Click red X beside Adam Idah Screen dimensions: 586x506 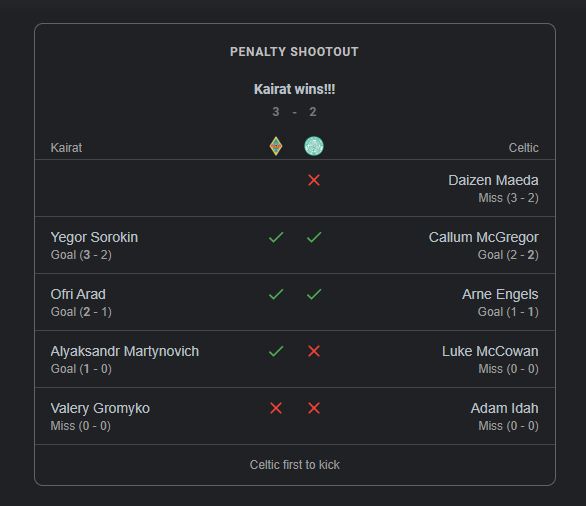314,408
